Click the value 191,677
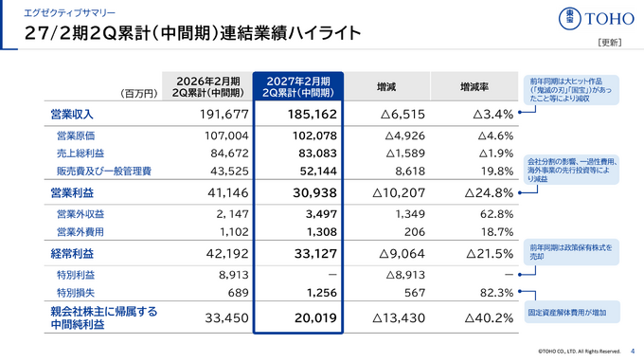Screen dimensions: 644x362 pos(224,115)
